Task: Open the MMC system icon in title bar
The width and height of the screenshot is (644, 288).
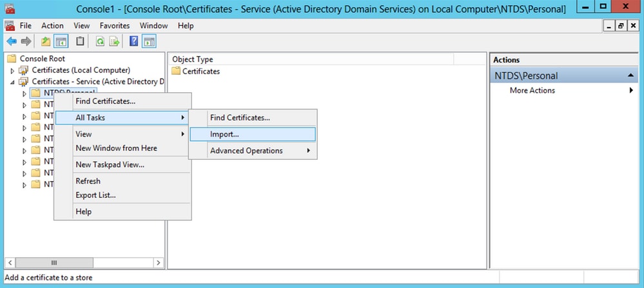Action: (x=10, y=8)
